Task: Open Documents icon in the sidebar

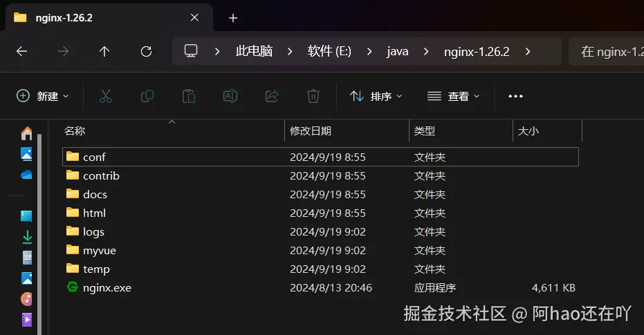Action: (27, 258)
